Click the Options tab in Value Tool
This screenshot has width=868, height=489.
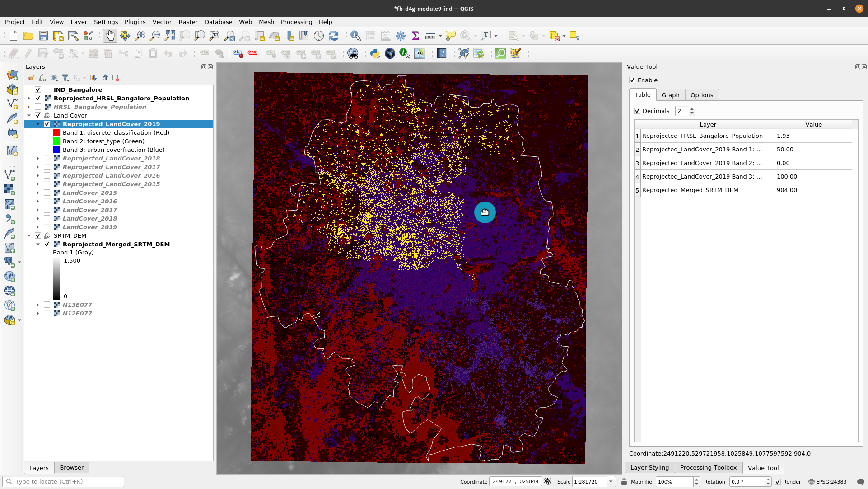point(702,95)
